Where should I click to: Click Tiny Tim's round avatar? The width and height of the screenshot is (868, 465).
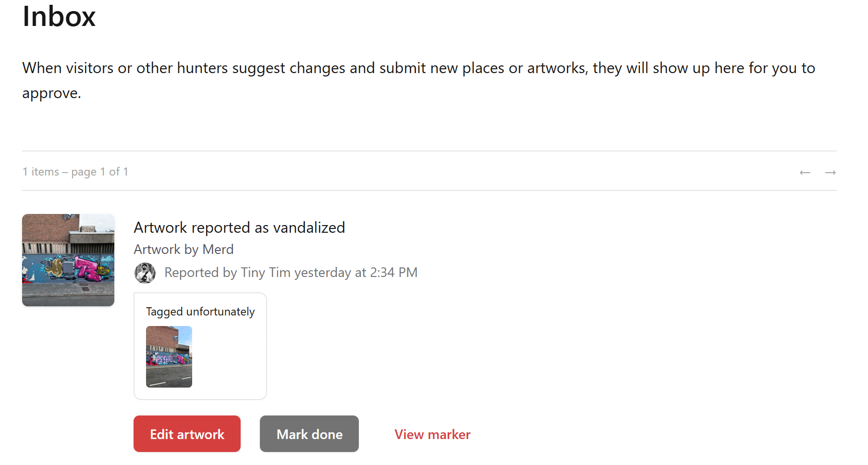145,273
